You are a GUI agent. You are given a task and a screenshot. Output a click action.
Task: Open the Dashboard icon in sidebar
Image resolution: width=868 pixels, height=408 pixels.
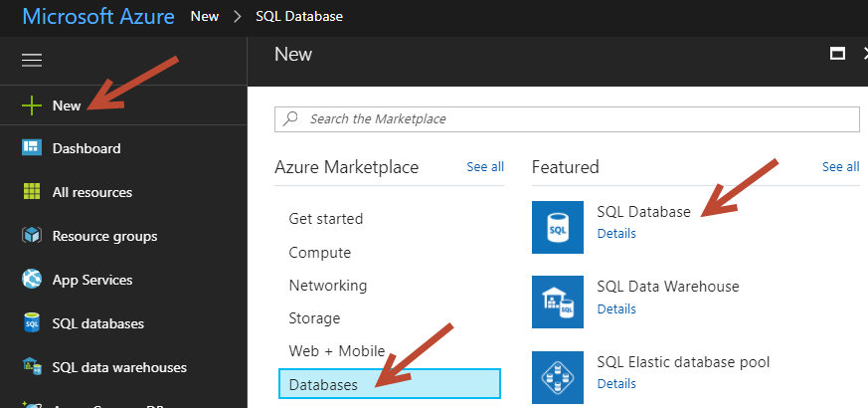(x=32, y=148)
